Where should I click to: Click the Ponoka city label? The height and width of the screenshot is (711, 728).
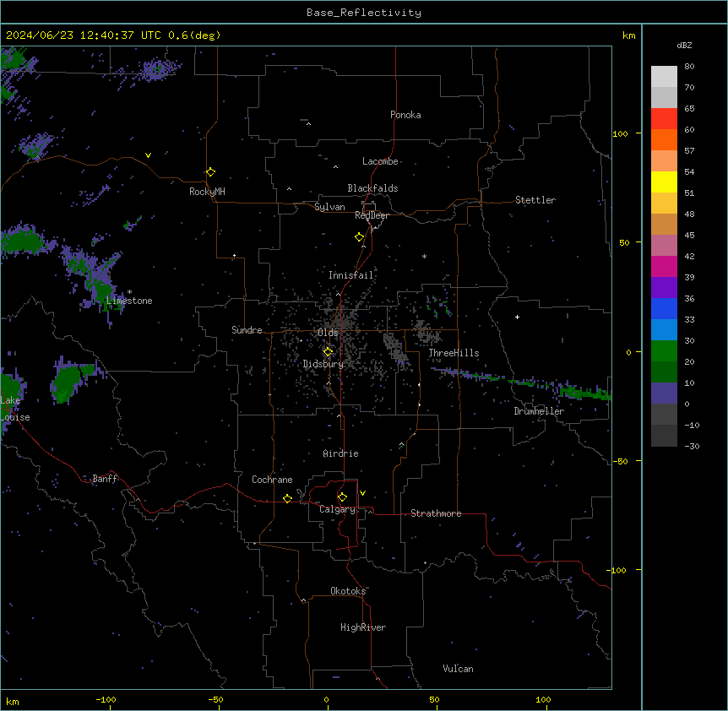[405, 115]
